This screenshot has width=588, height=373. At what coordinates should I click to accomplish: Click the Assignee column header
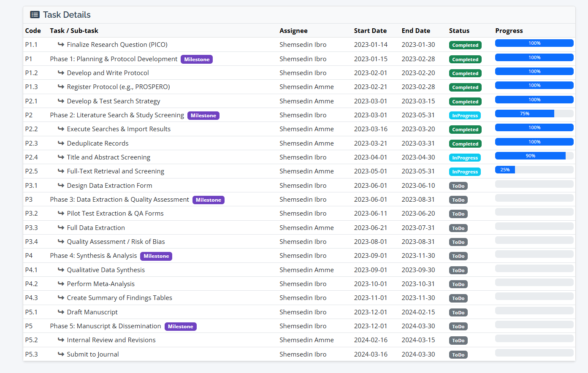(293, 30)
